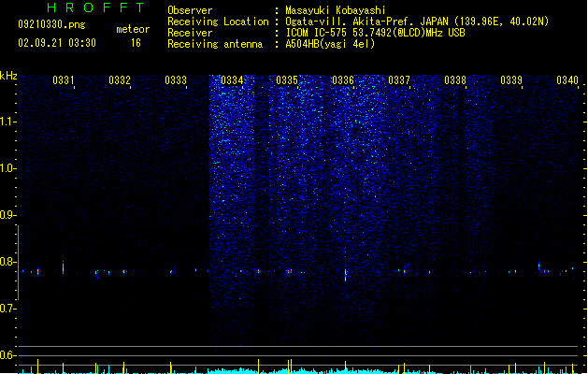Click the 0336 time marker
588x374 pixels.
click(343, 79)
